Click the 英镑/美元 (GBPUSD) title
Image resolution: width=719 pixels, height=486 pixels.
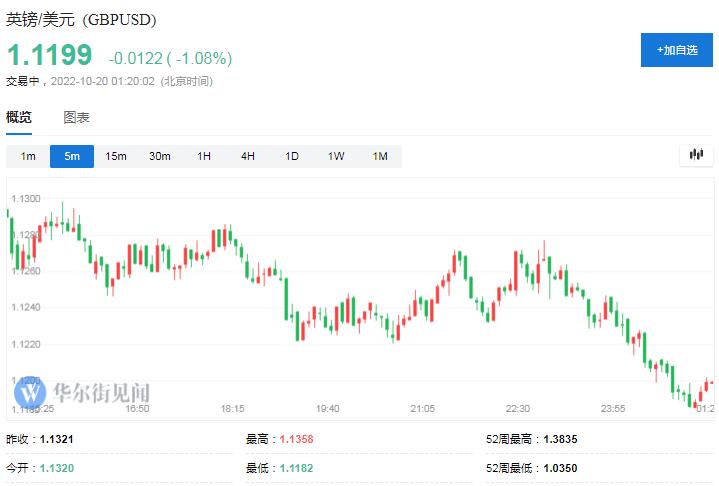pos(81,20)
